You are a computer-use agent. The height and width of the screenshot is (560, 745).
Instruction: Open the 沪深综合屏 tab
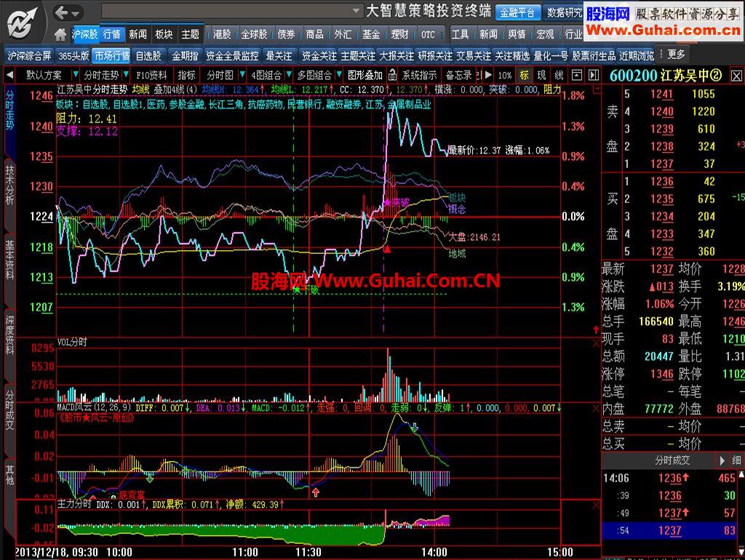pos(29,55)
